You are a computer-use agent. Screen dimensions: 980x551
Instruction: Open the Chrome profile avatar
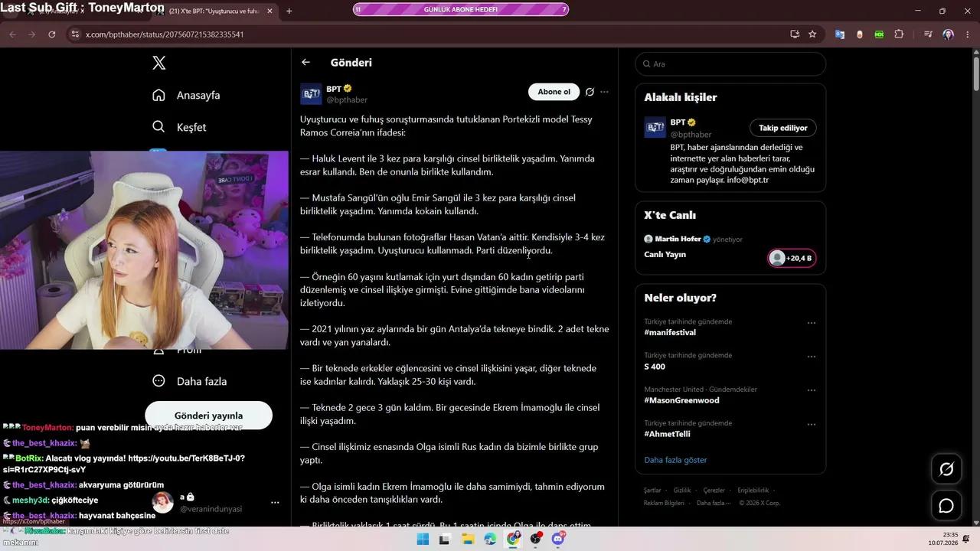[948, 34]
